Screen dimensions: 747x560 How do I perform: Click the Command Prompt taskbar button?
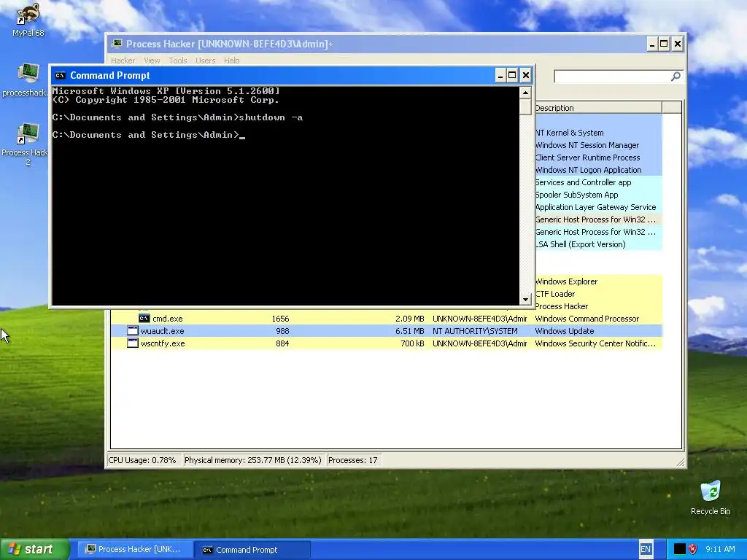click(x=252, y=550)
